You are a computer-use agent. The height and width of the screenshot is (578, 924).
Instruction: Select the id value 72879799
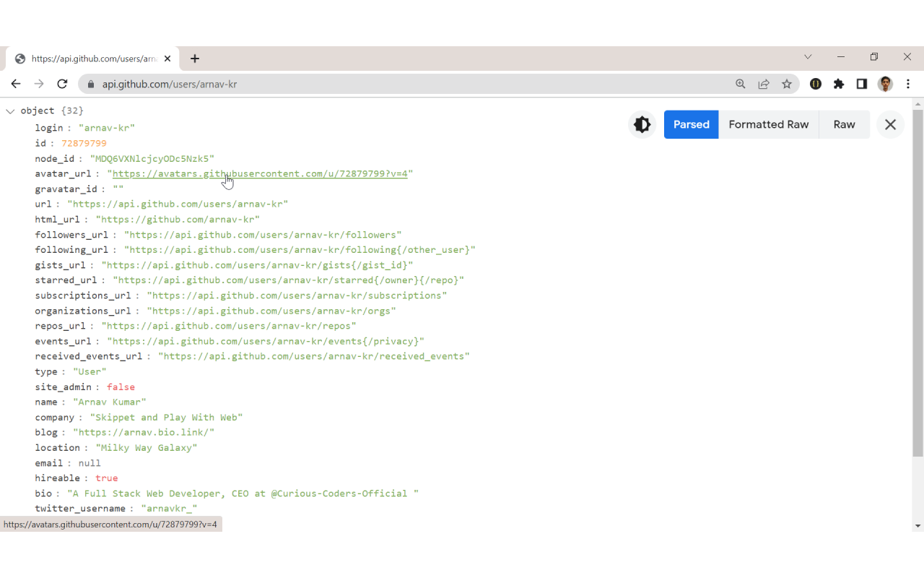pos(84,143)
